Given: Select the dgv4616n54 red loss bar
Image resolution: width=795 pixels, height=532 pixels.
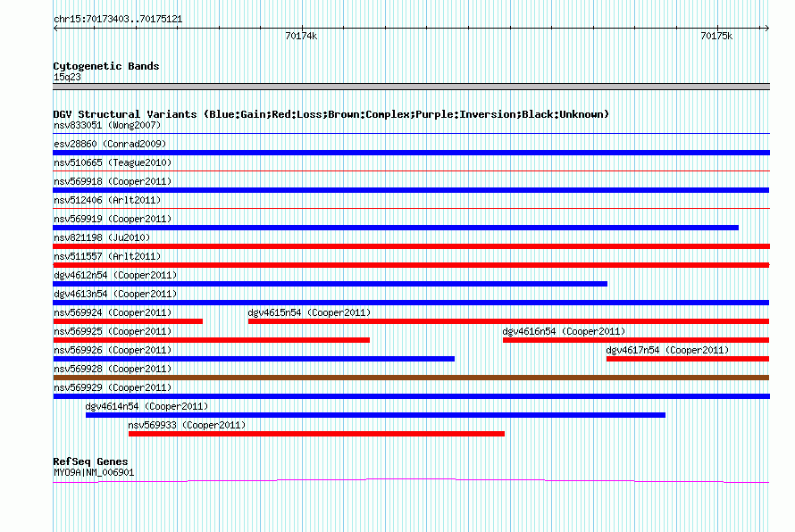Looking at the screenshot, I should (x=636, y=340).
